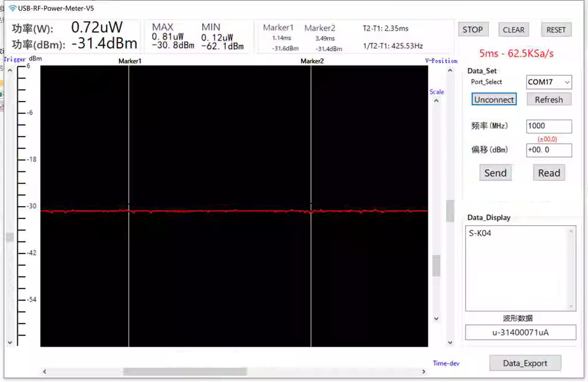The image size is (588, 382).
Task: Click the Data_Display scrollbar down arrow
Action: (x=571, y=306)
